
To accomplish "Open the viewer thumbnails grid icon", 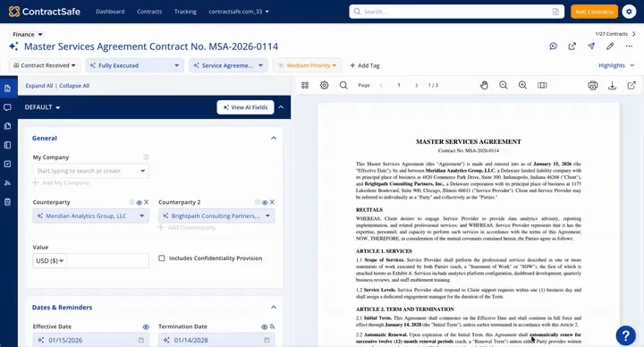I will (305, 86).
